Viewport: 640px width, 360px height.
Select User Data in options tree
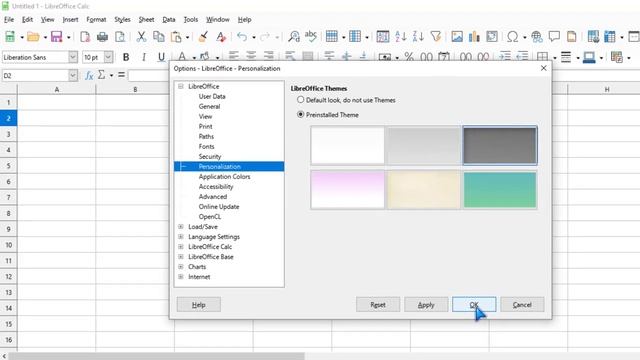(x=212, y=96)
